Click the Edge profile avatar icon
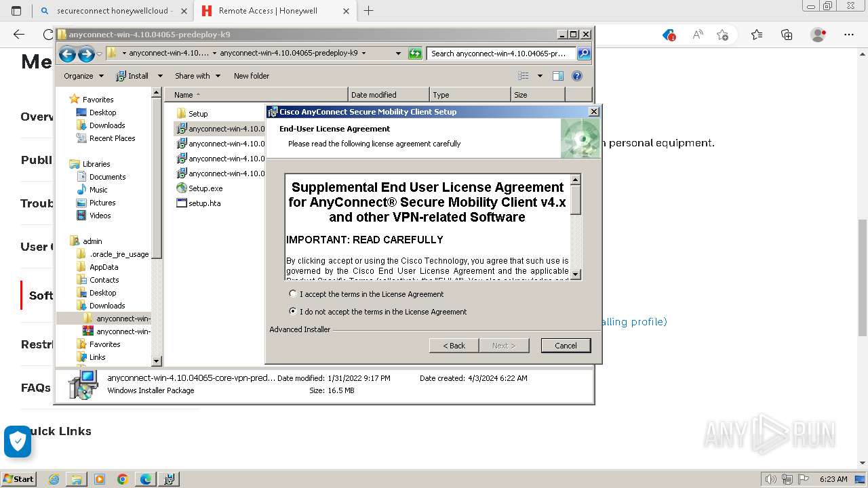 [x=818, y=35]
